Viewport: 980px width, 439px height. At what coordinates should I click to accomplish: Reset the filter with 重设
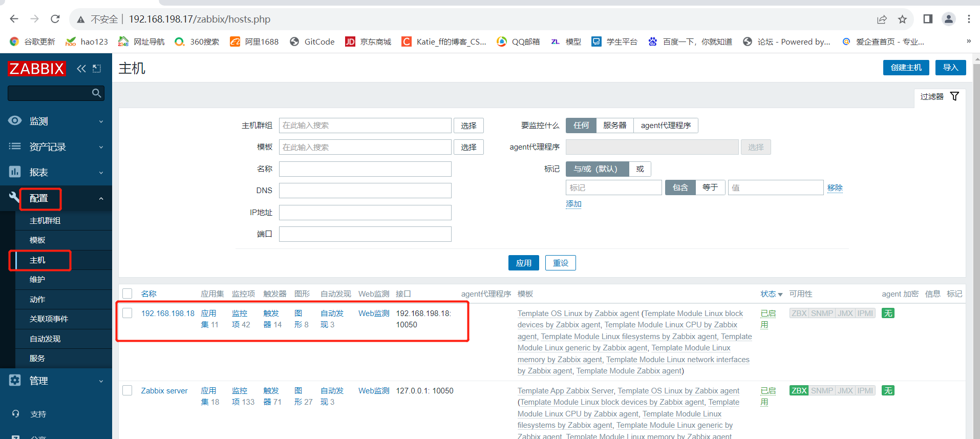(x=560, y=263)
